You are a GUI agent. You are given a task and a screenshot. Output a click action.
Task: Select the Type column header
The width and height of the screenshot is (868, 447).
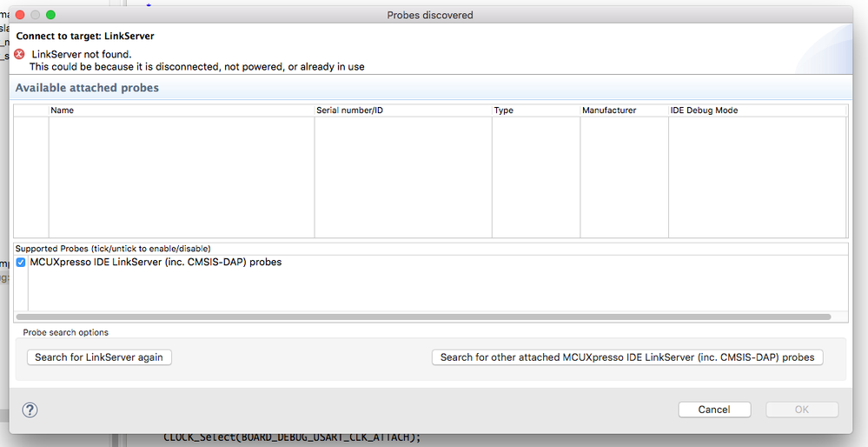pos(536,110)
